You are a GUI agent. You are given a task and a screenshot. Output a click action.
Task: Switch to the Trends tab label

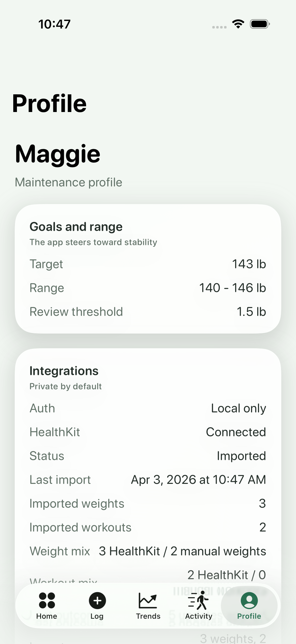point(148,616)
